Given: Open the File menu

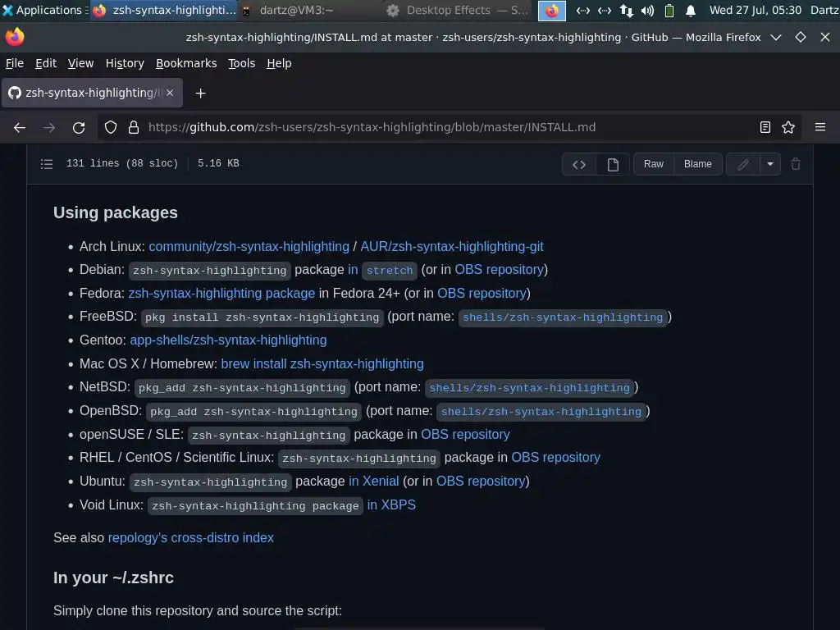Looking at the screenshot, I should pos(15,63).
